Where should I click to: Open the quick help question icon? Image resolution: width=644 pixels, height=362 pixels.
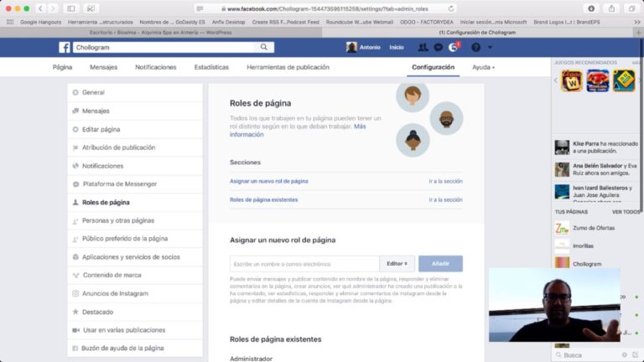point(475,48)
